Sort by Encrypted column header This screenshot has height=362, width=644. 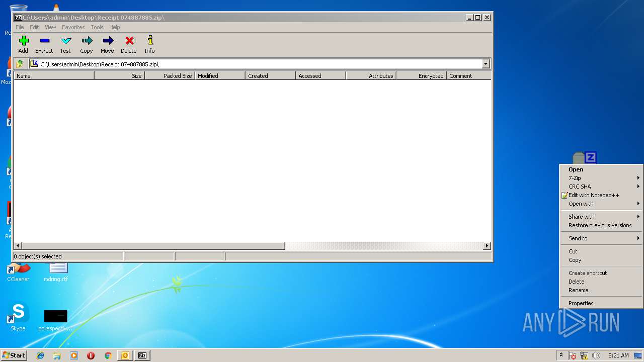pos(421,76)
